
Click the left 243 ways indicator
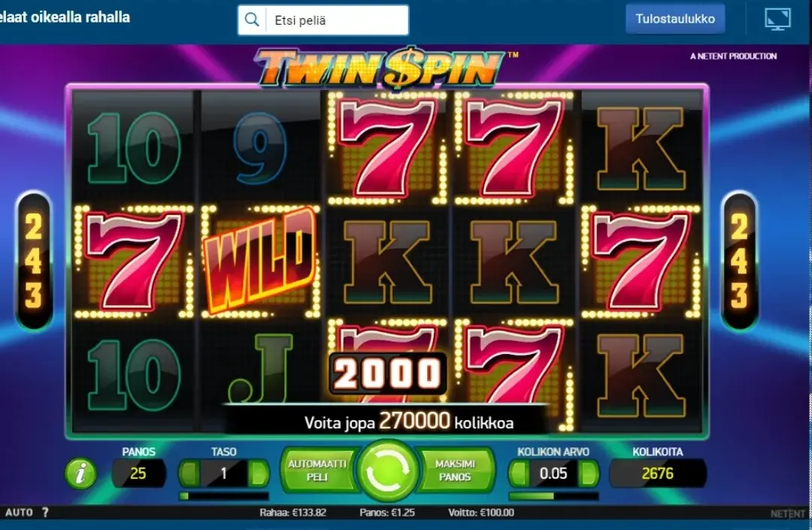tap(34, 260)
